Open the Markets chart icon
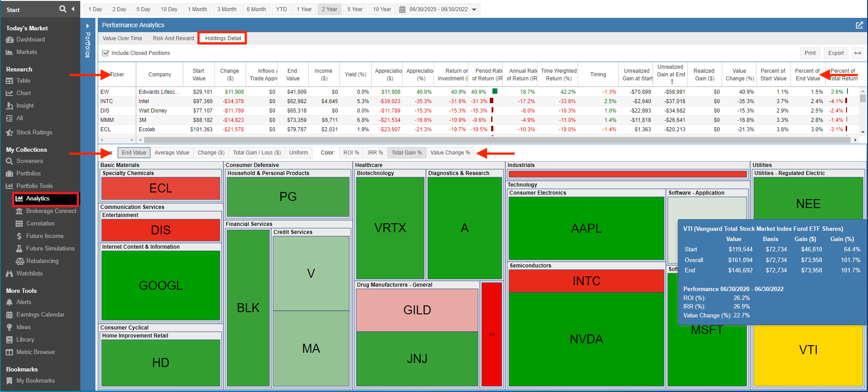868x392 pixels. 9,52
